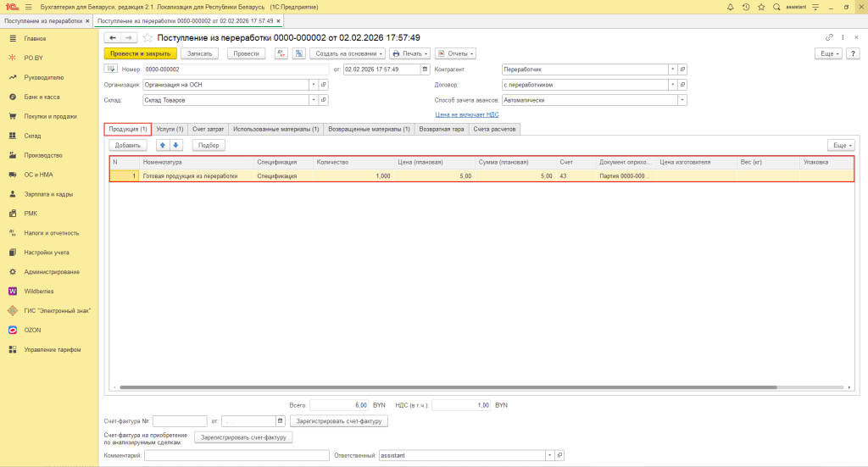Switch to the Использованные материалы tab
Viewport: 868px width, 467px height.
point(275,129)
